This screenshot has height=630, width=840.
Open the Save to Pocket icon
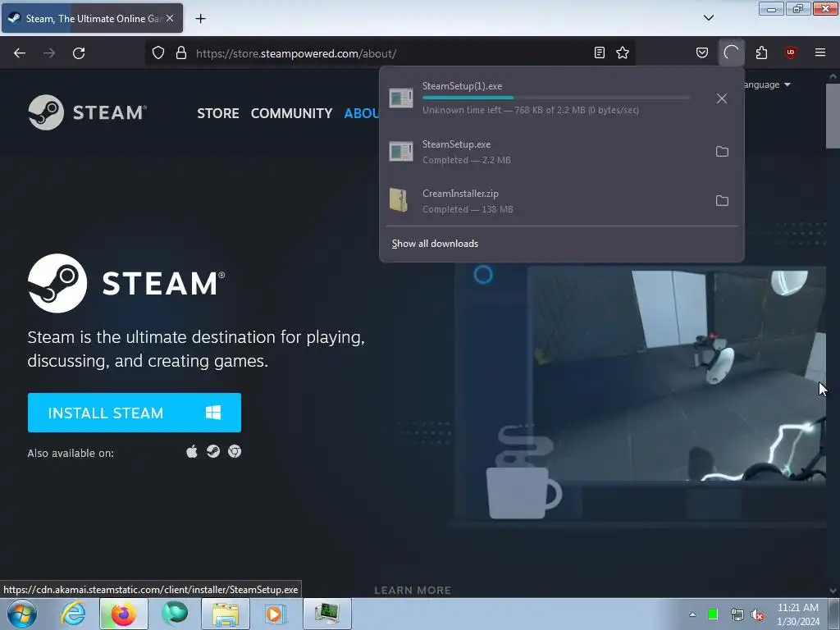pos(702,52)
